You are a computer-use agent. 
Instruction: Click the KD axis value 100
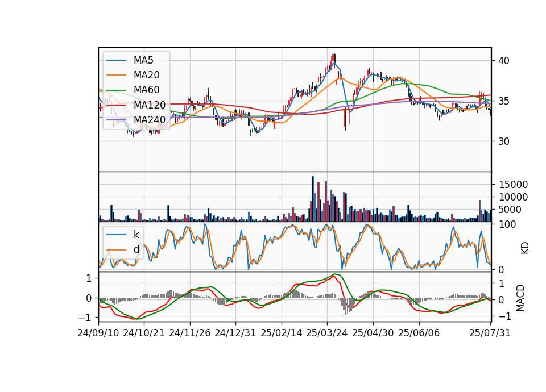pyautogui.click(x=507, y=224)
